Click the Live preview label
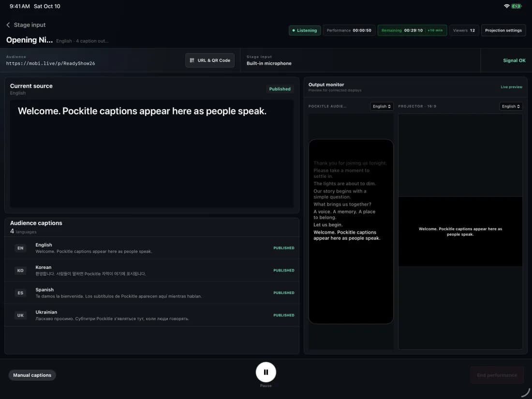Image resolution: width=532 pixels, height=399 pixels. [x=511, y=87]
